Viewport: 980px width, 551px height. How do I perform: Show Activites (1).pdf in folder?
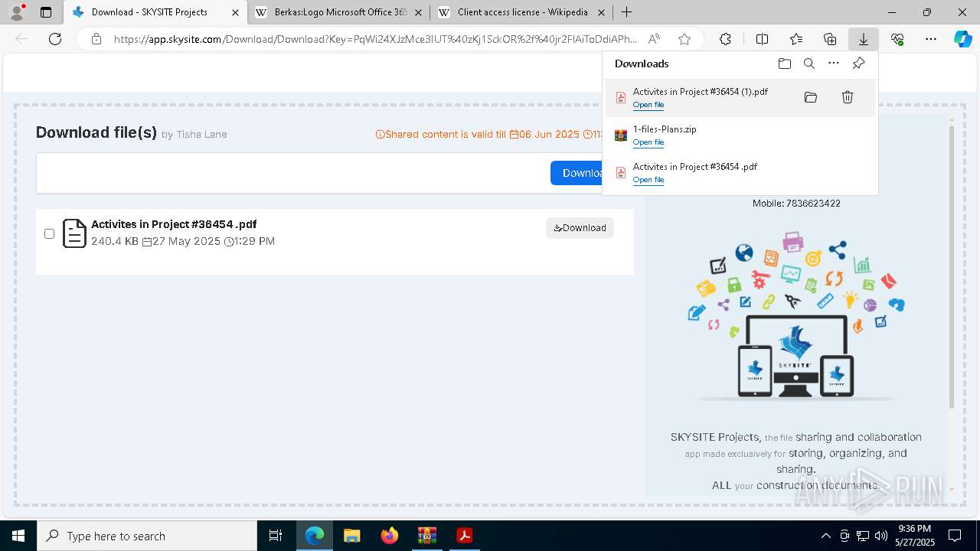tap(811, 97)
